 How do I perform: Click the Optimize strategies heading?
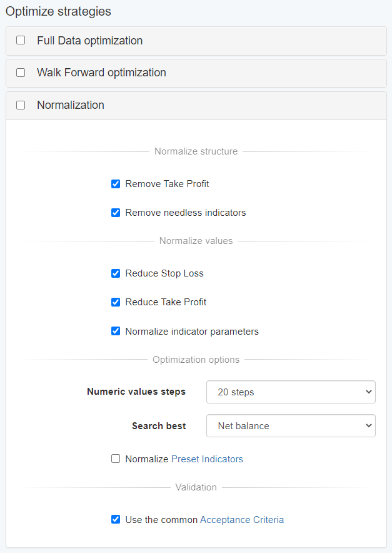(x=58, y=11)
